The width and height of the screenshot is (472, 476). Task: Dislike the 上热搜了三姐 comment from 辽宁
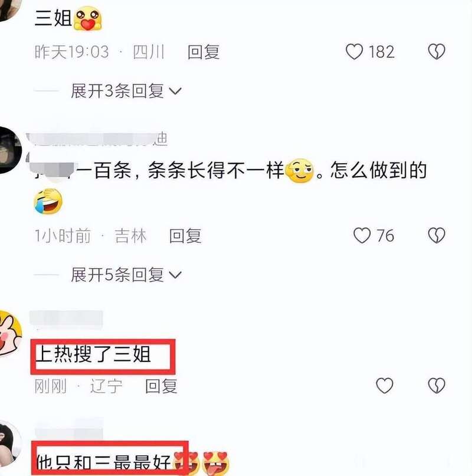[x=437, y=386]
